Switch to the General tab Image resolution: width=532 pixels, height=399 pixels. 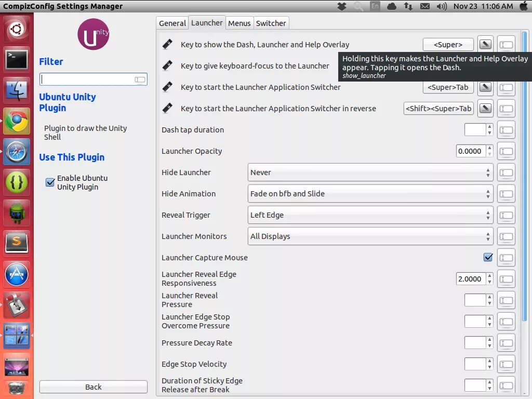point(172,23)
